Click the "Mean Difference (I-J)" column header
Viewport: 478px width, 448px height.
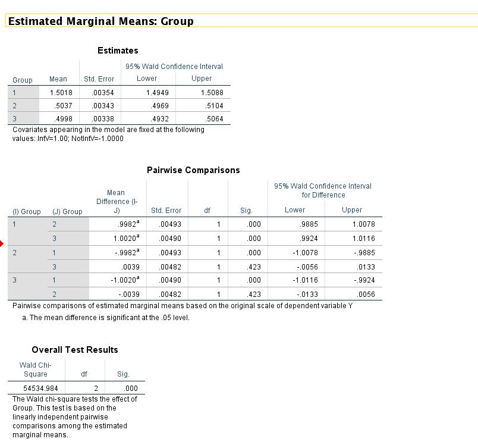point(116,201)
